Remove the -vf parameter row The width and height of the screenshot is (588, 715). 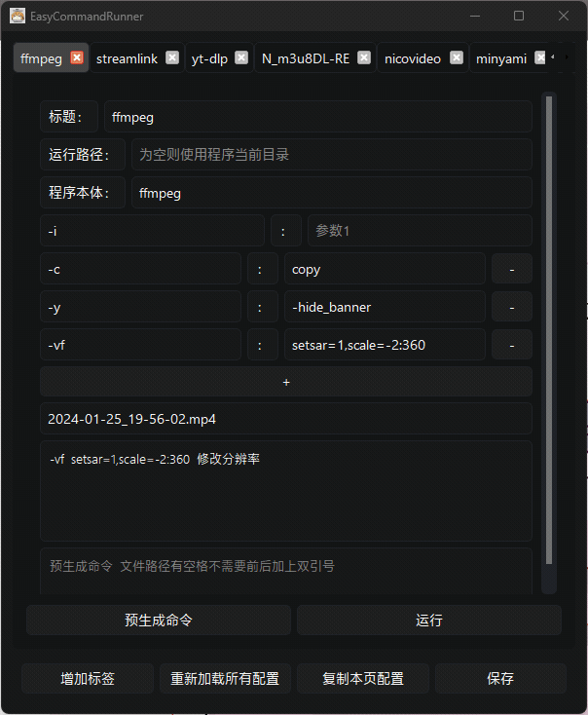(x=512, y=345)
